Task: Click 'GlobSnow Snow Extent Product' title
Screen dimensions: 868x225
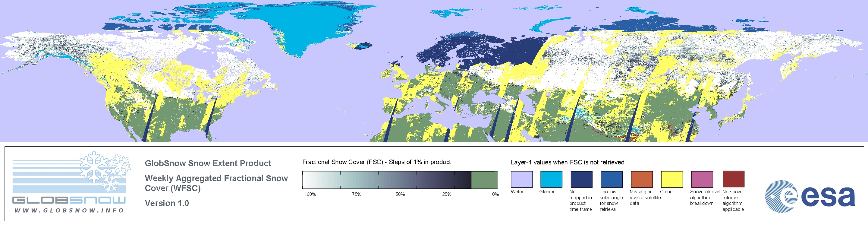Action: point(208,163)
